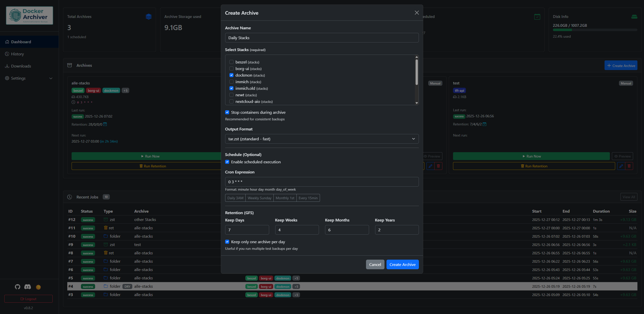Open the Discord icon link in sidebar
Image resolution: width=644 pixels, height=314 pixels.
[28, 287]
